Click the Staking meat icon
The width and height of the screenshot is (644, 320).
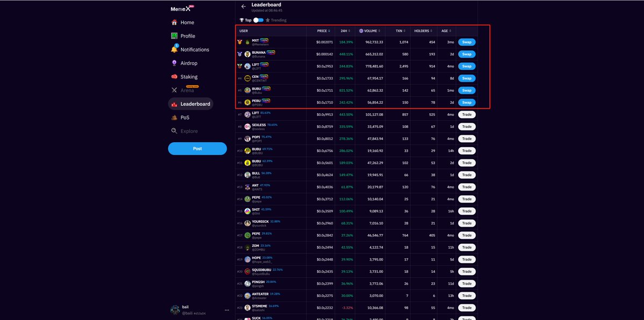click(174, 77)
